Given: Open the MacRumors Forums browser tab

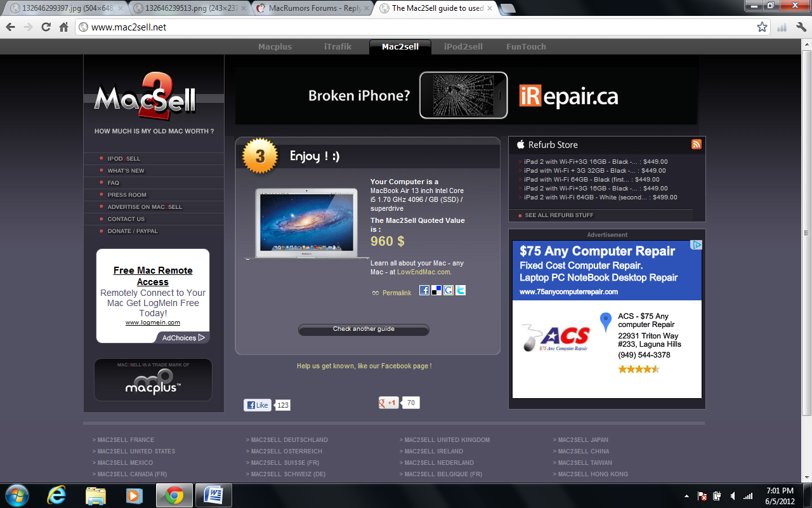Looking at the screenshot, I should tap(313, 8).
